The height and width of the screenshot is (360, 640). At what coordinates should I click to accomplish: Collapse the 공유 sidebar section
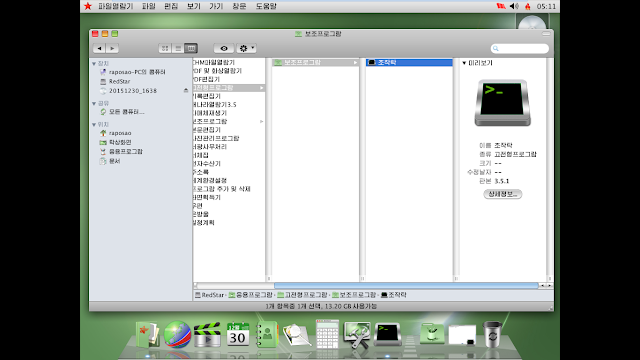(x=94, y=104)
